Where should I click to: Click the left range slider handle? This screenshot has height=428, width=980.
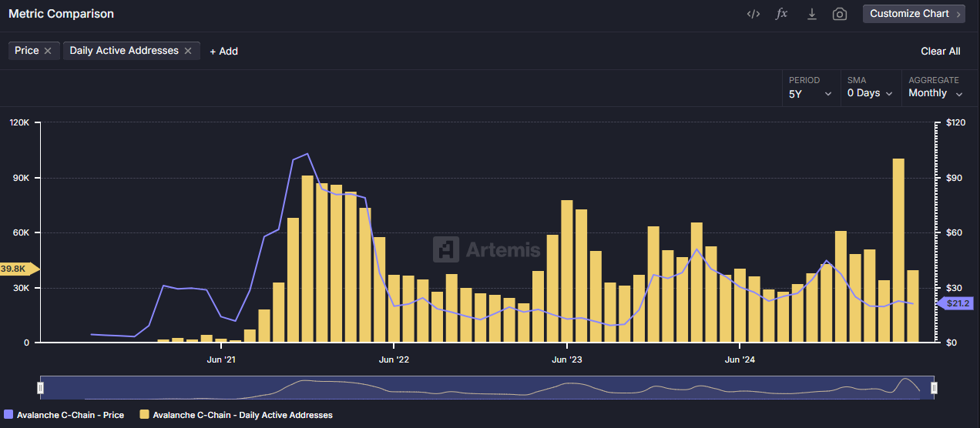[x=41, y=388]
